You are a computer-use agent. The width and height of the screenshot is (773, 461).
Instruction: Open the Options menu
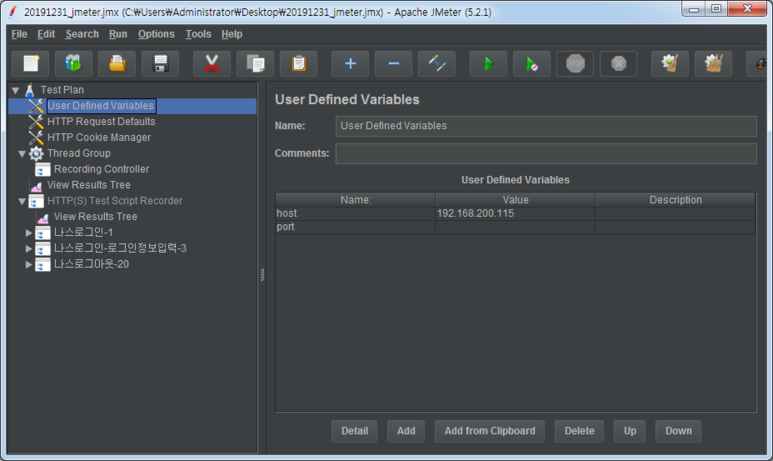[156, 34]
